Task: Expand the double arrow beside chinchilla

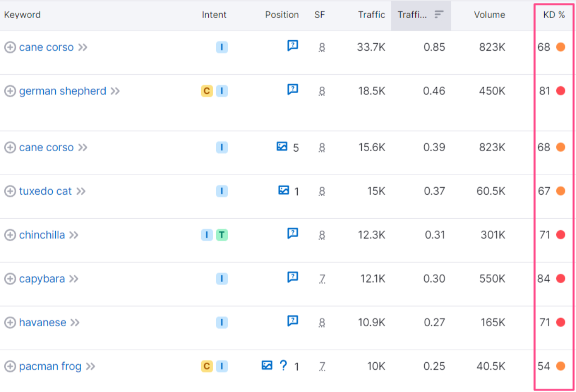Action: click(x=73, y=235)
